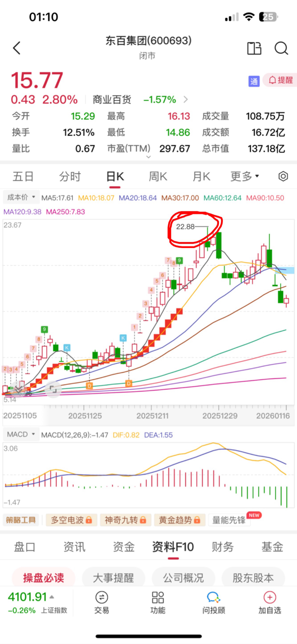Open chart settings hexagon icon
The width and height of the screenshot is (297, 644).
[x=283, y=176]
